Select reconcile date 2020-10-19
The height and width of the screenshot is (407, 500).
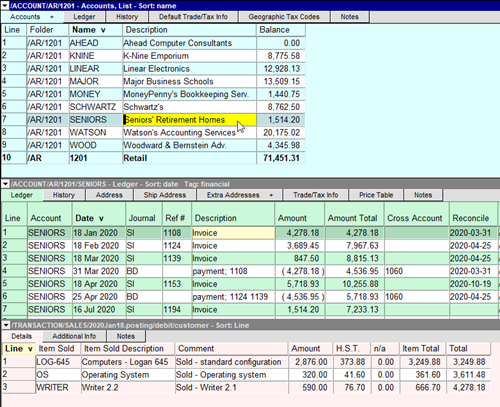coord(473,284)
